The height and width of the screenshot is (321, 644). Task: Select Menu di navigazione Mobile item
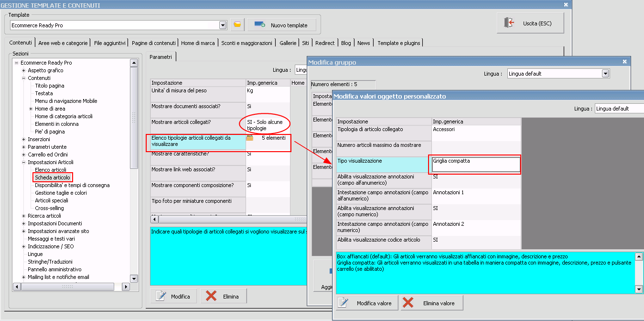click(66, 101)
